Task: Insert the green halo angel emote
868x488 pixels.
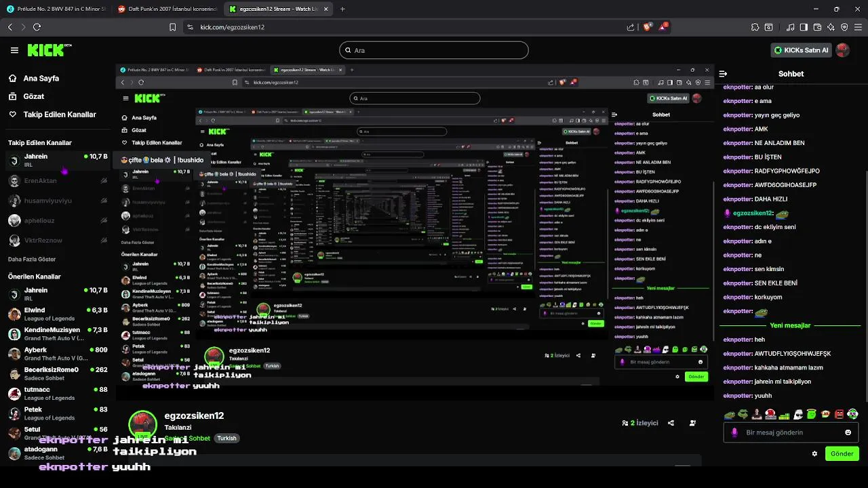Action: tap(812, 414)
